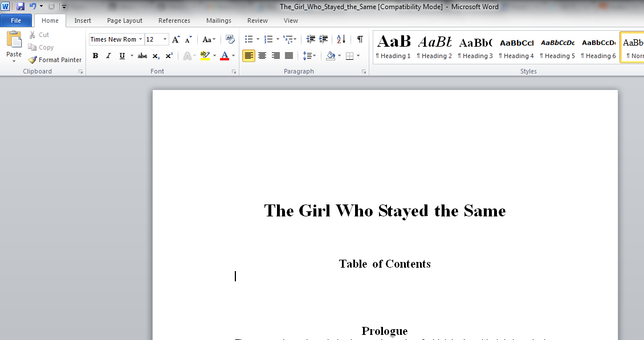
Task: Align text to the right
Action: pyautogui.click(x=276, y=56)
